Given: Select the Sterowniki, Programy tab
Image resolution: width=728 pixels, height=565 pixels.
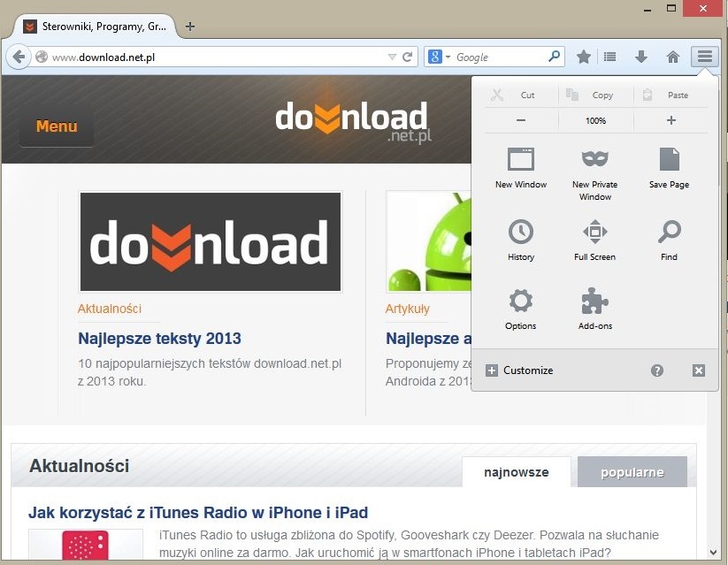Looking at the screenshot, I should point(95,27).
